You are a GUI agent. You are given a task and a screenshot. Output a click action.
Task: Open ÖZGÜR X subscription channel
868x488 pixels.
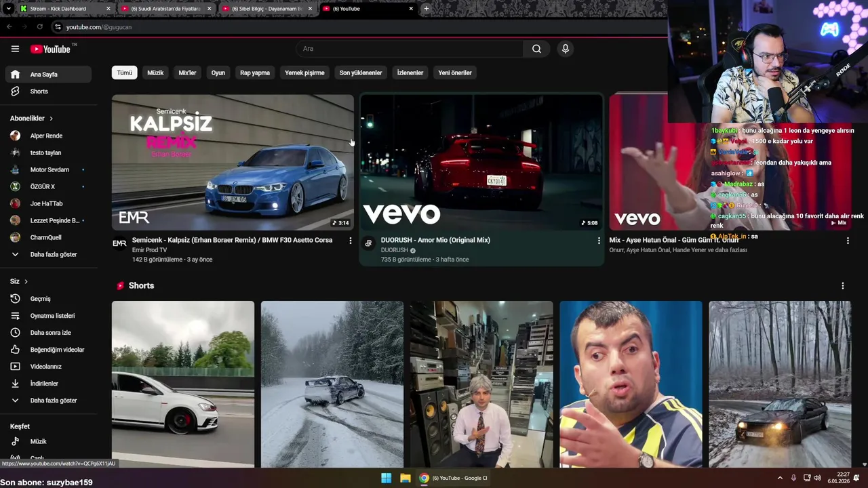coord(47,187)
